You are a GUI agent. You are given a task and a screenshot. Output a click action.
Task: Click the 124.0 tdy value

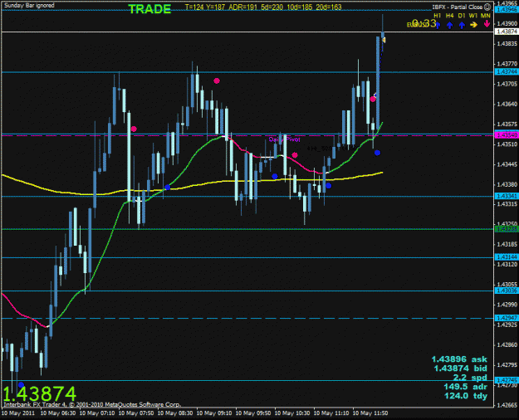click(465, 396)
